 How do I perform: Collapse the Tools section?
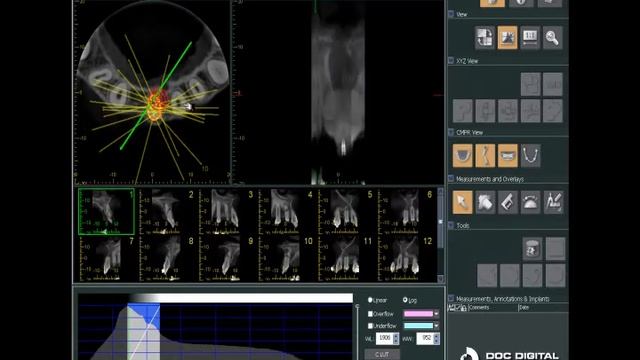[x=451, y=225]
